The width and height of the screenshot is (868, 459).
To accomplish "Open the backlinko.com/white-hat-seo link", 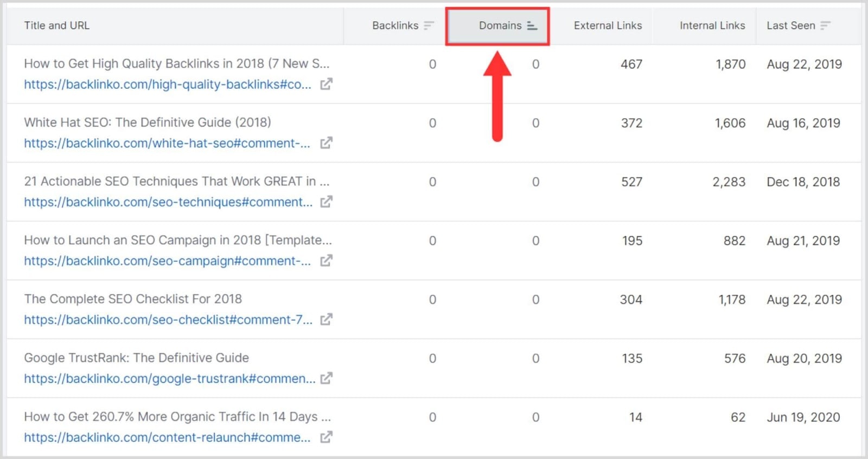I will pos(167,144).
